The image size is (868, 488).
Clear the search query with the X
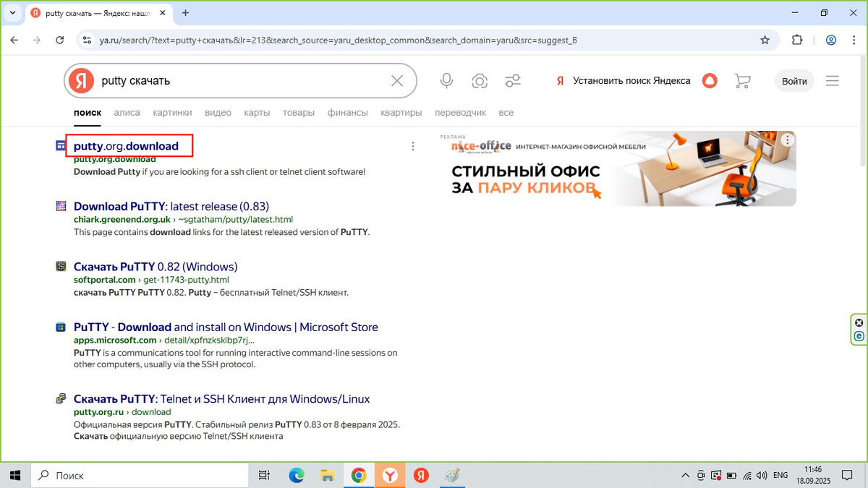(397, 81)
